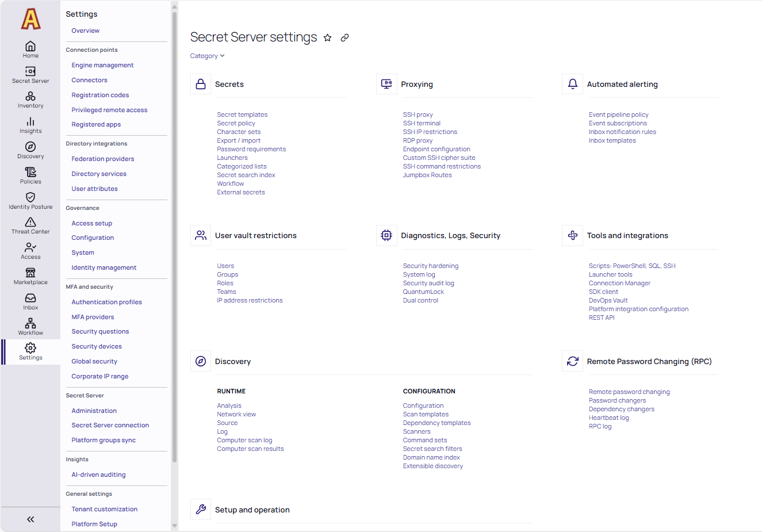Mark Secret Server settings as favorite
Viewport: 762px width, 532px height.
pos(328,37)
